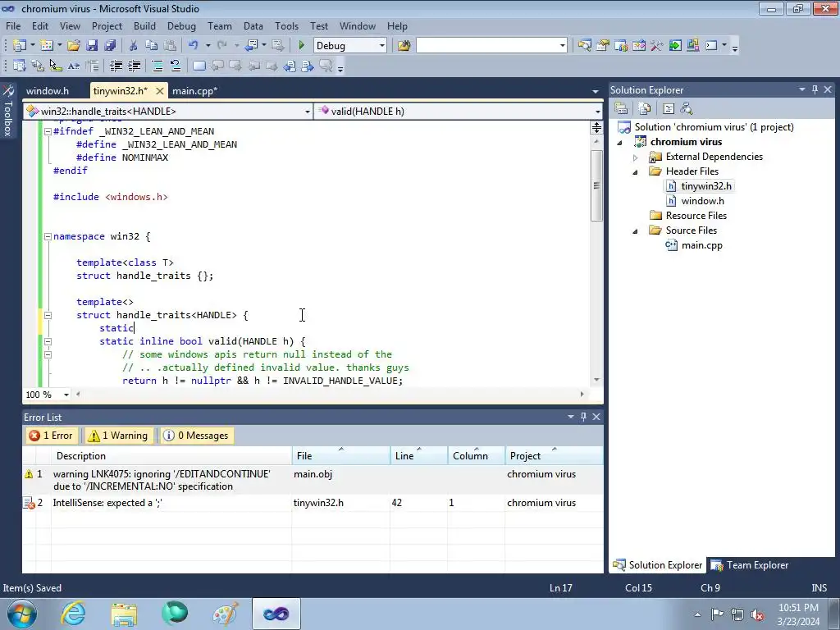Collapse the Source Files folder node
This screenshot has width=840, height=630.
coord(636,231)
